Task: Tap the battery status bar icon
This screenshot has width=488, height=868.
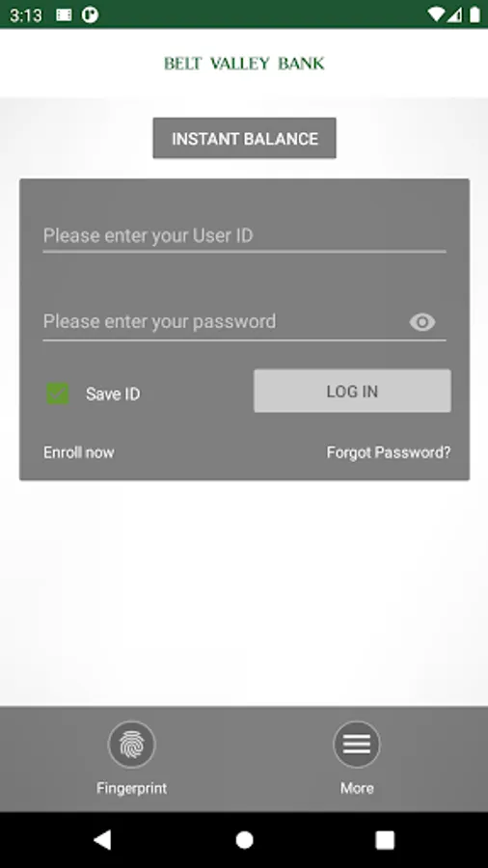Action: coord(474,14)
